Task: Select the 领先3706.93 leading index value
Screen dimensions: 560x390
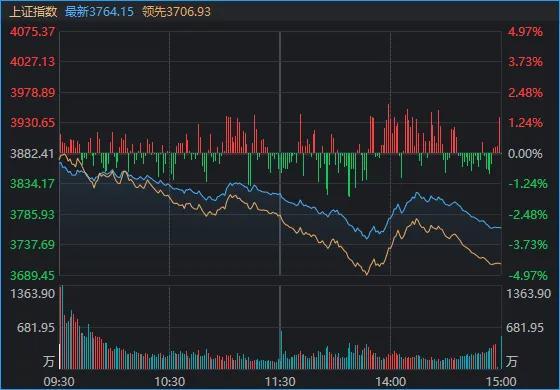Action: 176,11
